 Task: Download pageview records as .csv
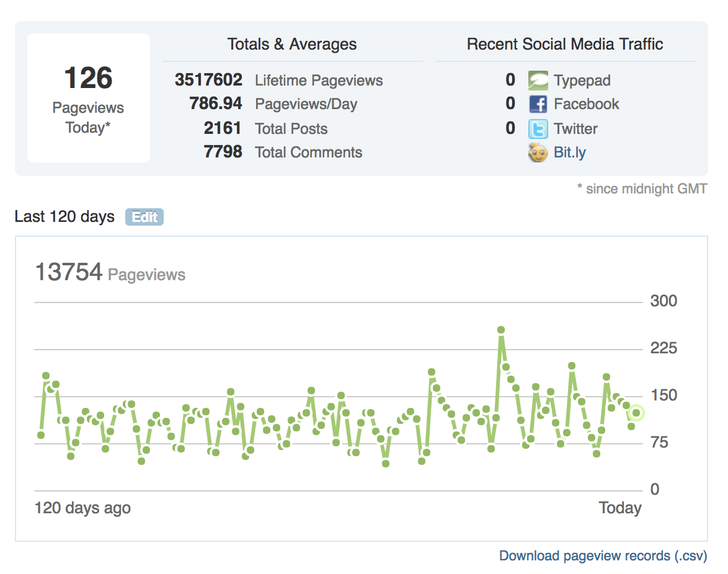point(603,556)
